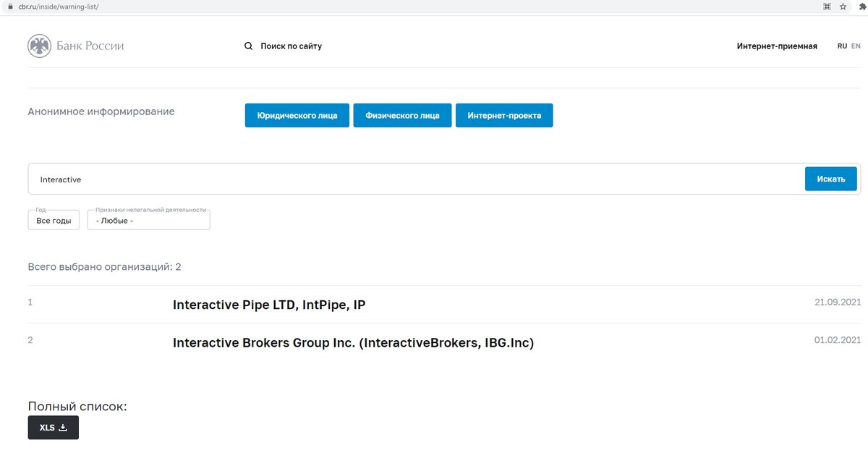The image size is (868, 474).
Task: Open Interactive Brokers Group Inc. entry
Action: pos(353,342)
